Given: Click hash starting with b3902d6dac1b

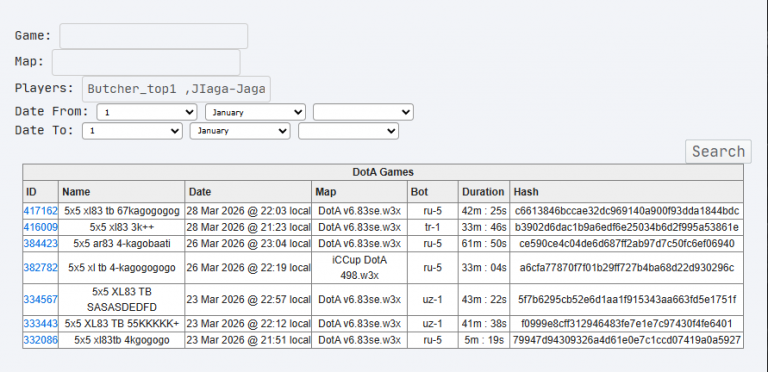Looking at the screenshot, I should [x=626, y=227].
